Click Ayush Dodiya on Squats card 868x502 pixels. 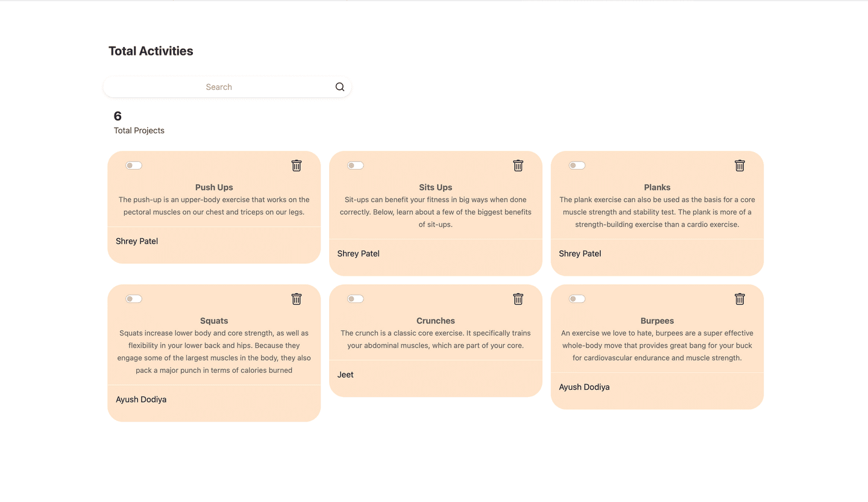[x=141, y=399]
